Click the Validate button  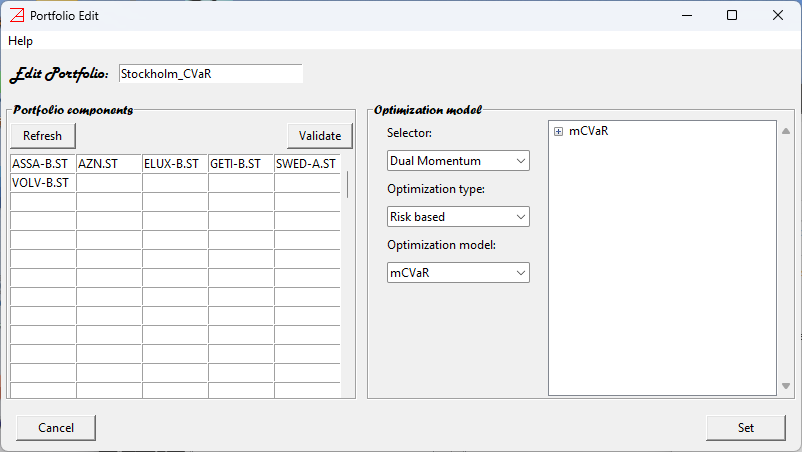320,136
